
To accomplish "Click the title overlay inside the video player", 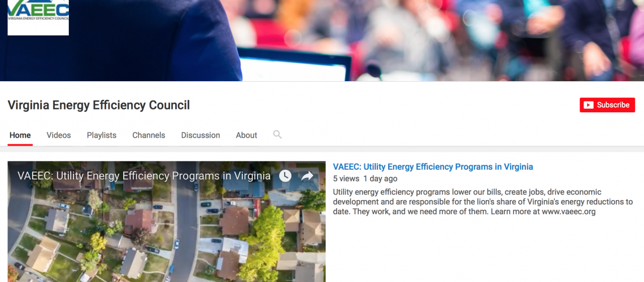I will point(143,176).
